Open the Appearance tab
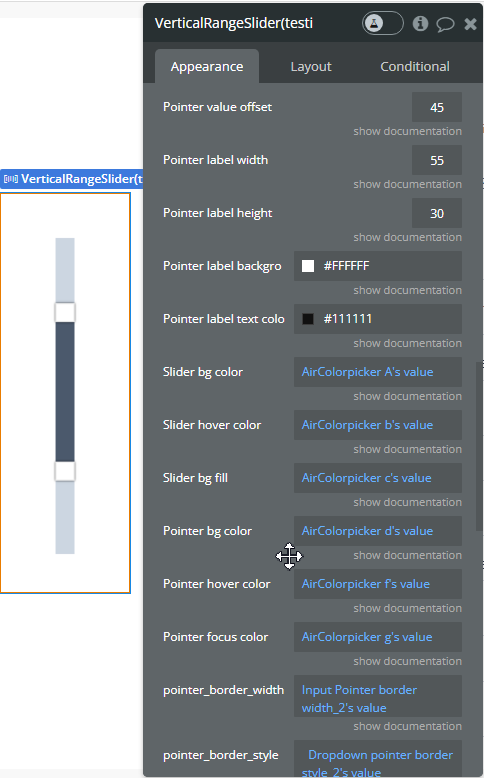The width and height of the screenshot is (484, 778). pyautogui.click(x=207, y=66)
